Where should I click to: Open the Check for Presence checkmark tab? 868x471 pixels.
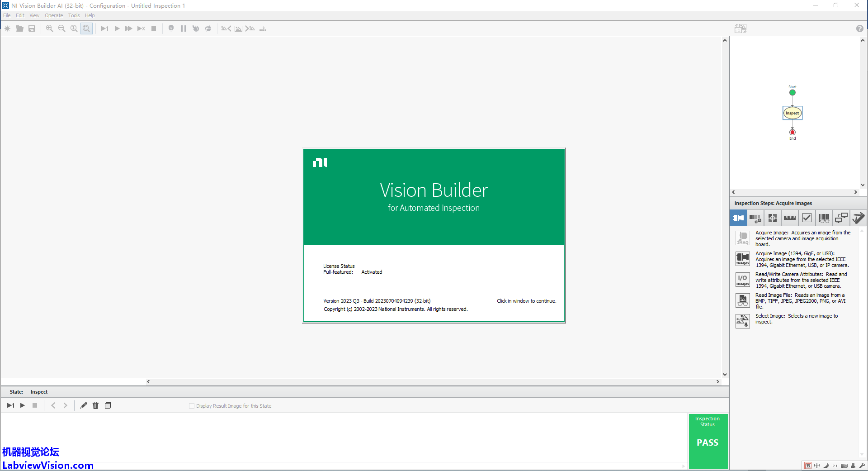pyautogui.click(x=807, y=218)
